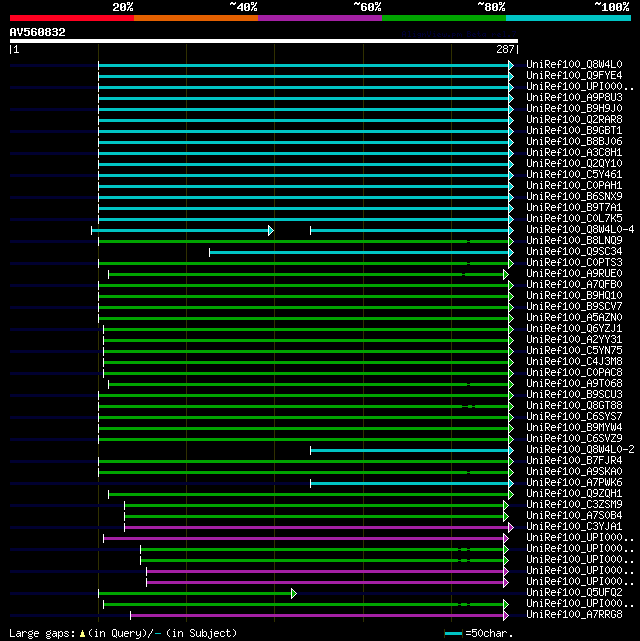
Task: Select the UniRef100_B9SCV7 label
Action: 574,307
